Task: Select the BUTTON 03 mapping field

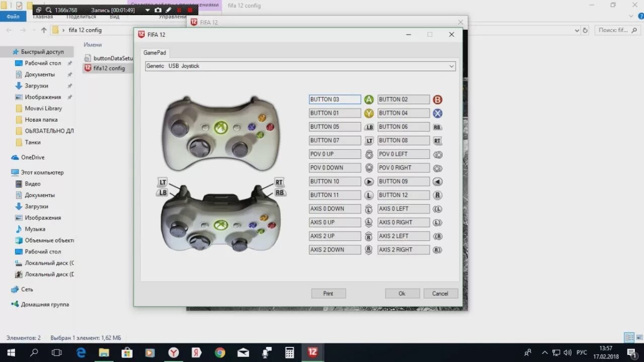Action: coord(335,100)
